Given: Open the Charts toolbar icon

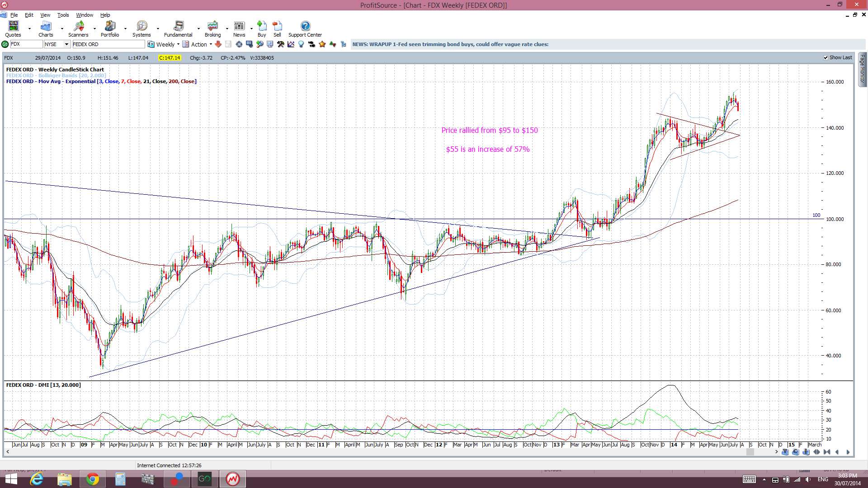Looking at the screenshot, I should click(x=46, y=29).
